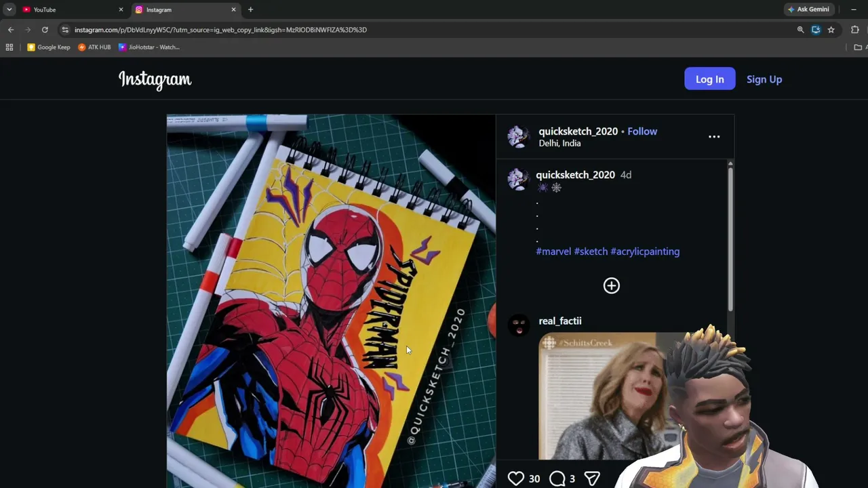Open a new browser tab
The image size is (868, 488).
tap(250, 9)
